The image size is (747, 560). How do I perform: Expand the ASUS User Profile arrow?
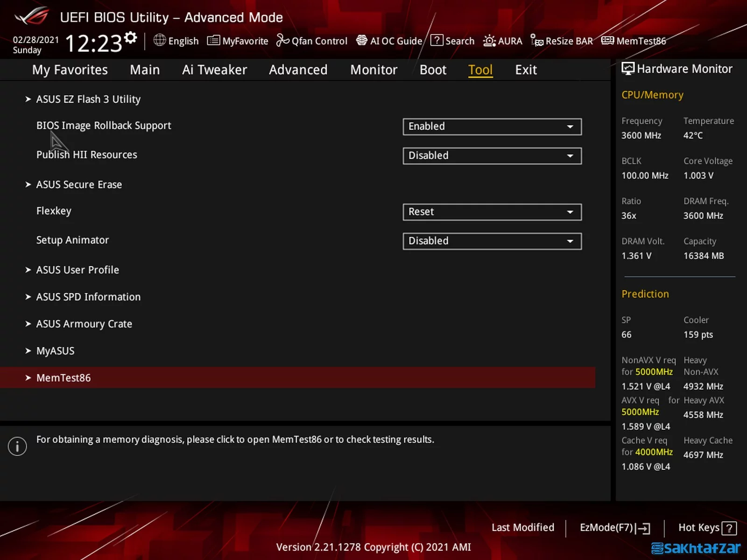[28, 270]
